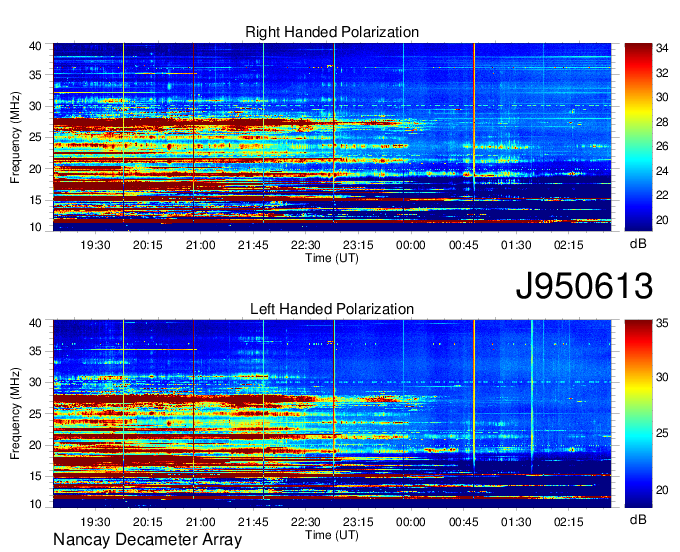The height and width of the screenshot is (552, 680).
Task: Click the Nancay Decameter Array caption
Action: pos(147,540)
